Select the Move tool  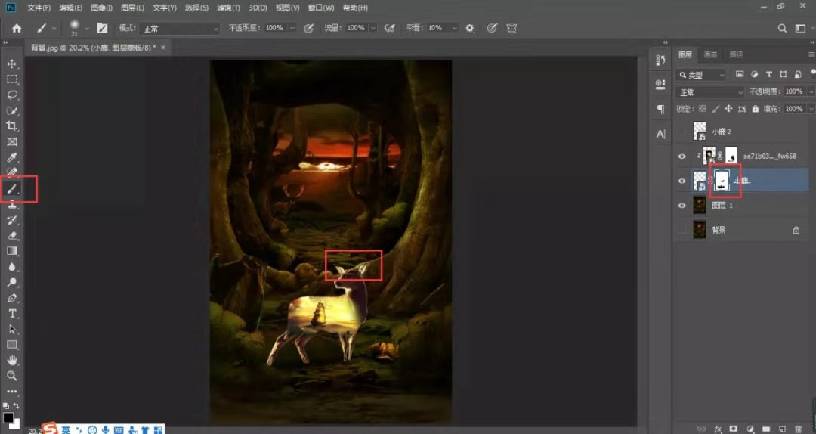coord(12,64)
